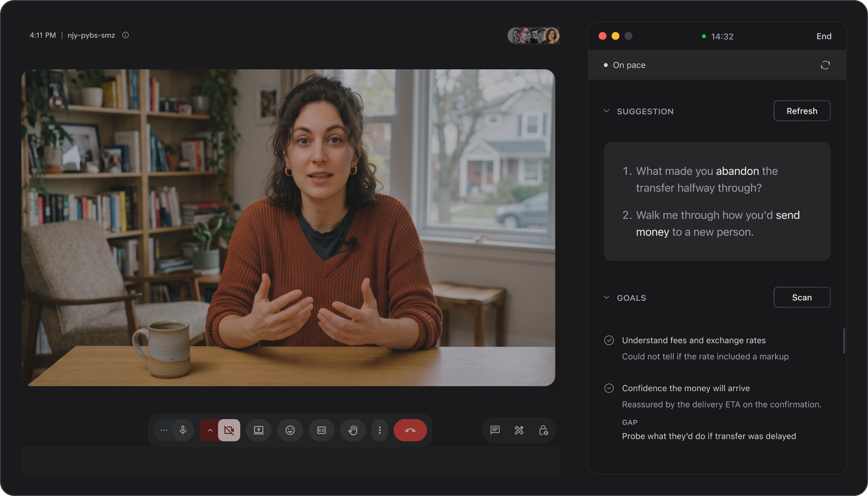The image size is (868, 496).
Task: Click 'Confidence the money will arrive' goal
Action: pos(686,388)
